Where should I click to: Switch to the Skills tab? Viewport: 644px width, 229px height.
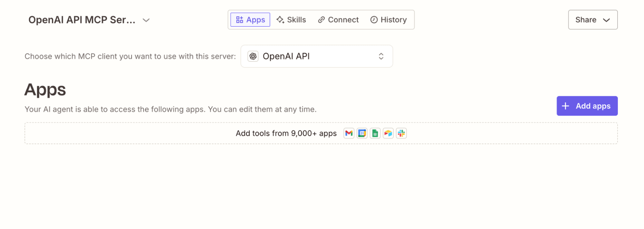(291, 20)
